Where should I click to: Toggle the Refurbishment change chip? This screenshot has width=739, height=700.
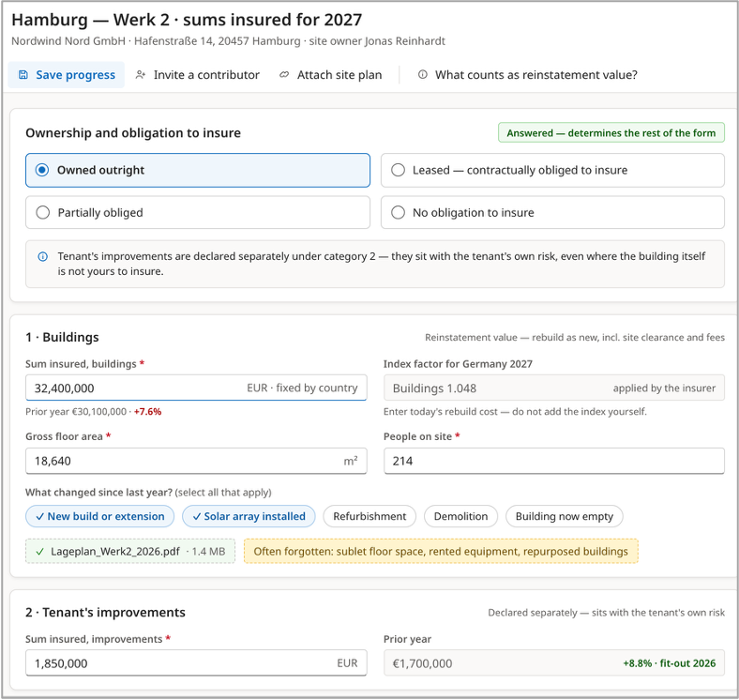369,516
